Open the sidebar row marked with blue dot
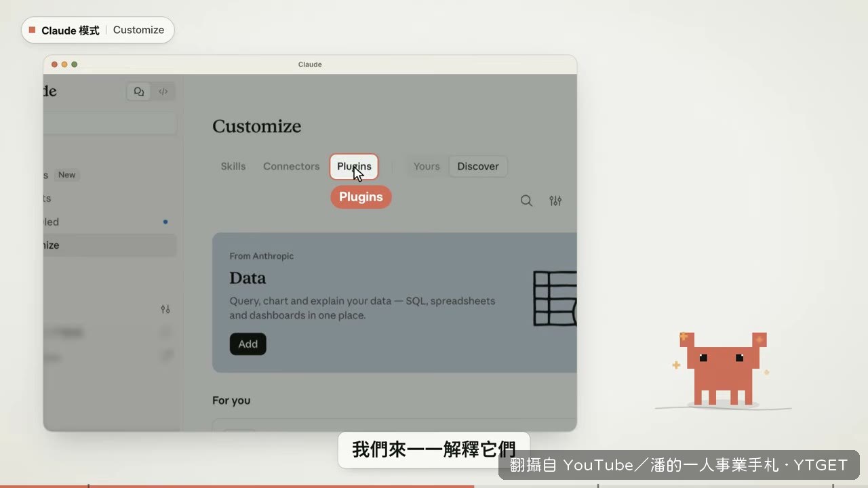 110,222
